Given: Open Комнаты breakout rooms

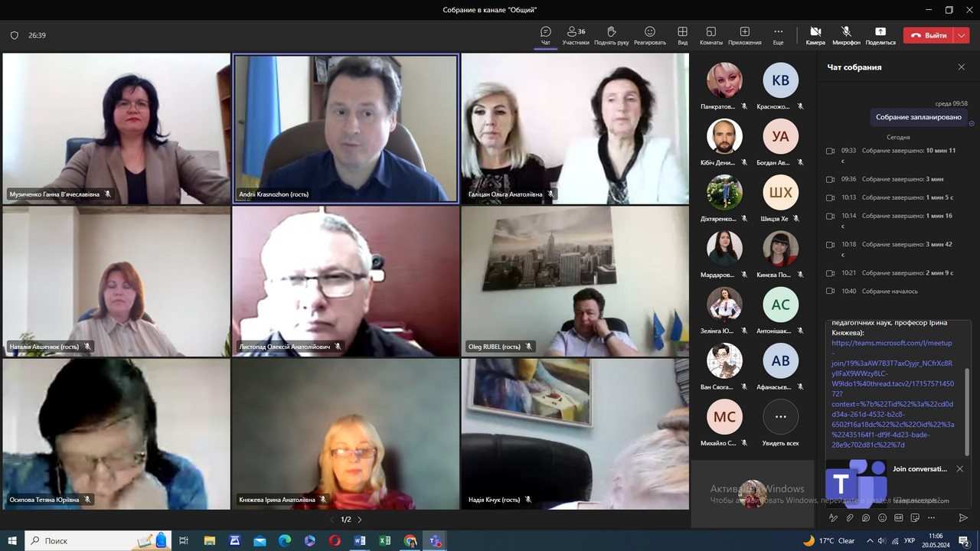Looking at the screenshot, I should point(710,35).
